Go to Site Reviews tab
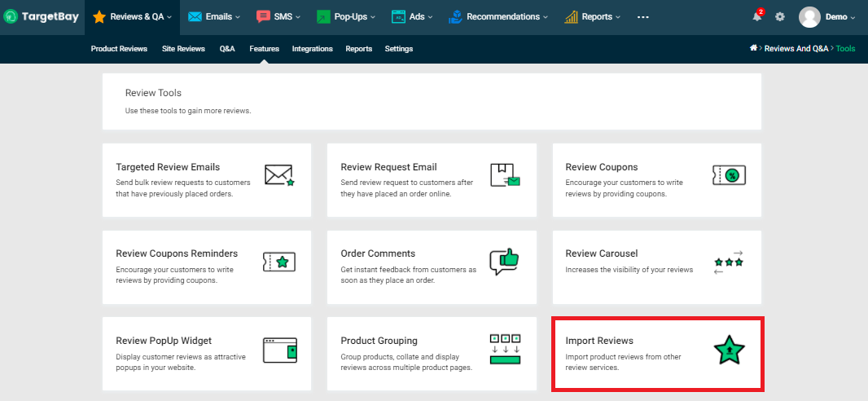Image resolution: width=868 pixels, height=401 pixels. click(x=183, y=49)
